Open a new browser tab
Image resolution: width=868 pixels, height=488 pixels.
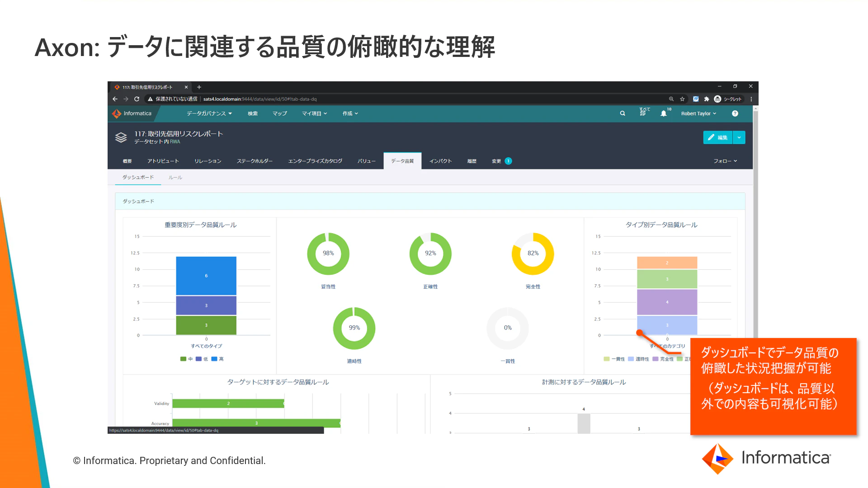(x=199, y=87)
